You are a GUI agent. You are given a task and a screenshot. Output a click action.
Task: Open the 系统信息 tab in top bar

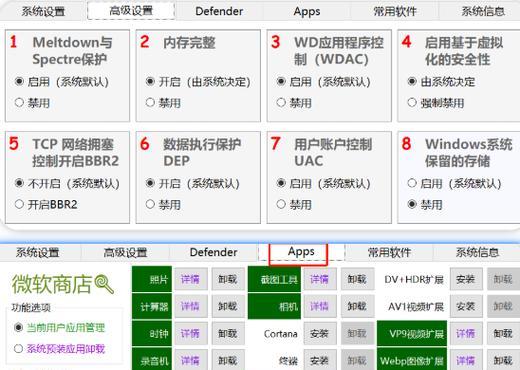point(483,11)
